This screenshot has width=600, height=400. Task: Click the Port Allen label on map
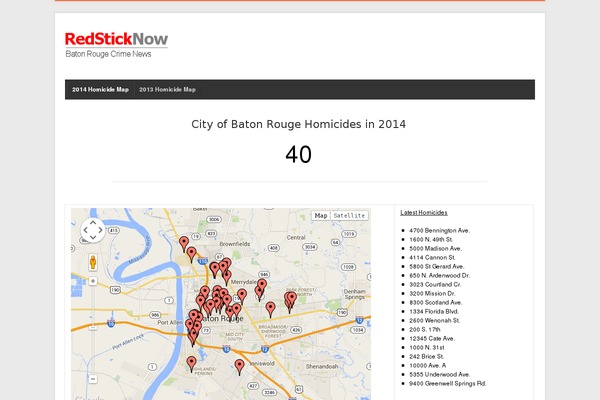[x=170, y=322]
